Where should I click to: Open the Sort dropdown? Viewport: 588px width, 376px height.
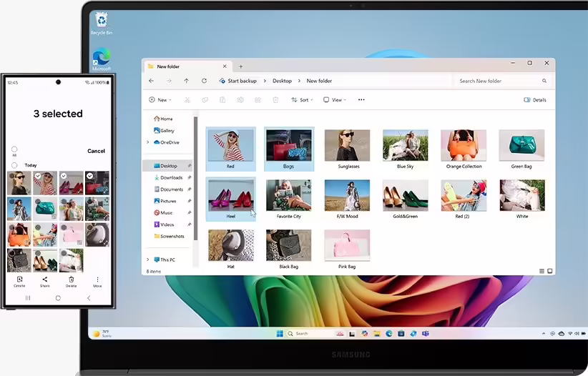pyautogui.click(x=302, y=99)
